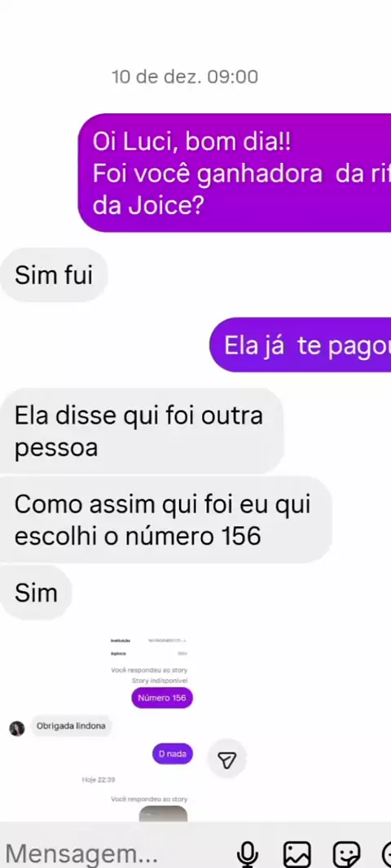The width and height of the screenshot is (391, 868).
Task: Select the 'Ela já te pagou' bubble
Action: point(300,345)
